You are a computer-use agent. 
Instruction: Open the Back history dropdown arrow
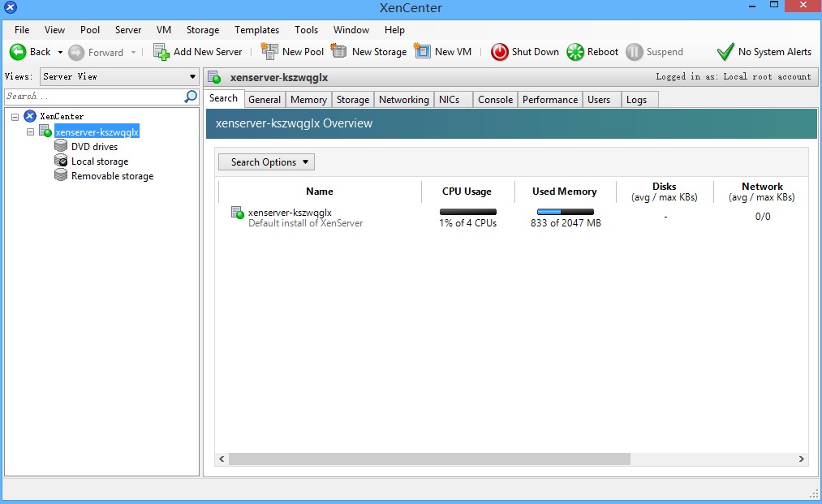pos(60,53)
